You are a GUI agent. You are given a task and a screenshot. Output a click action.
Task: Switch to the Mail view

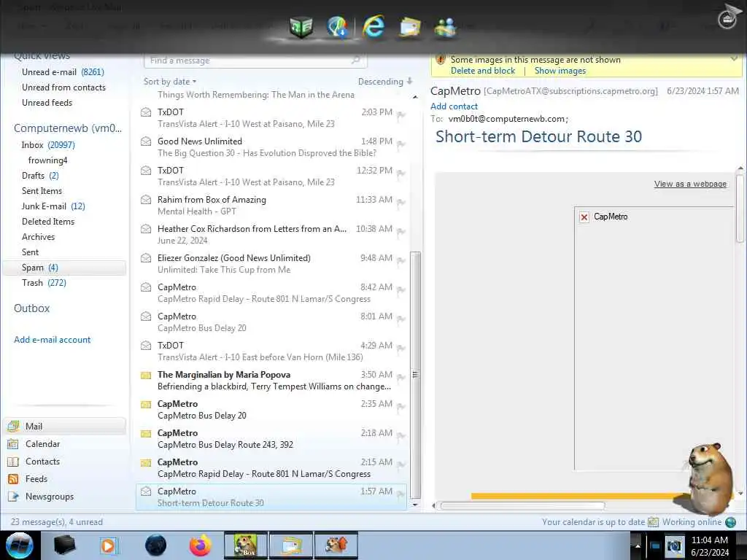(65, 426)
